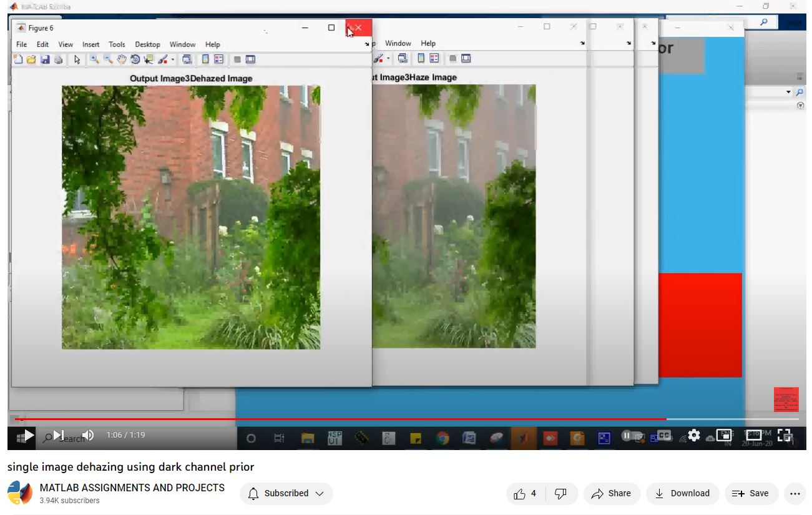Click the dehazed output image in Figure 6
The width and height of the screenshot is (812, 515).
pos(191,217)
